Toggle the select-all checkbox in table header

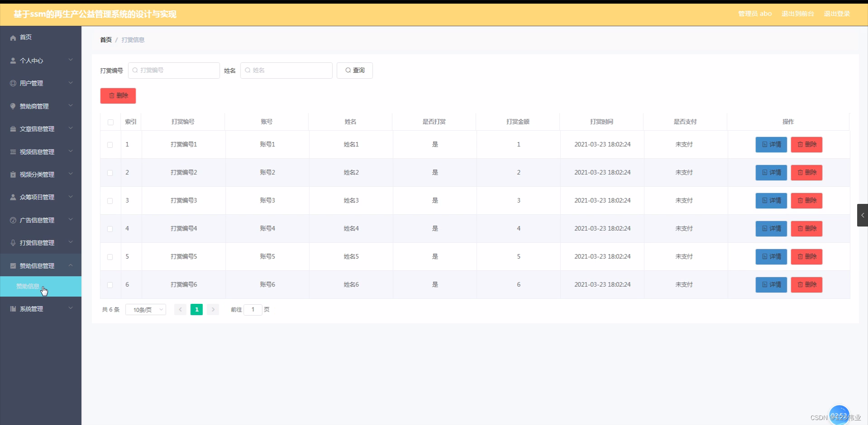(110, 122)
